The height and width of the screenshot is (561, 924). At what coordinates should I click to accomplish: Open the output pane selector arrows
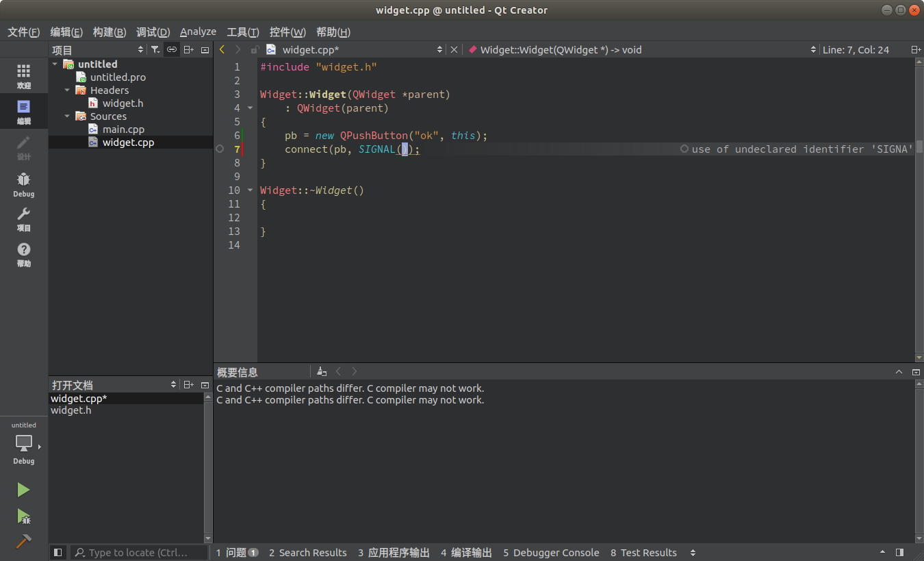pyautogui.click(x=693, y=552)
